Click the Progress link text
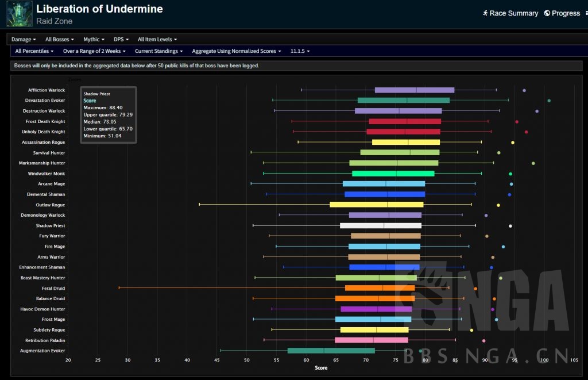The height and width of the screenshot is (380, 588). 566,13
